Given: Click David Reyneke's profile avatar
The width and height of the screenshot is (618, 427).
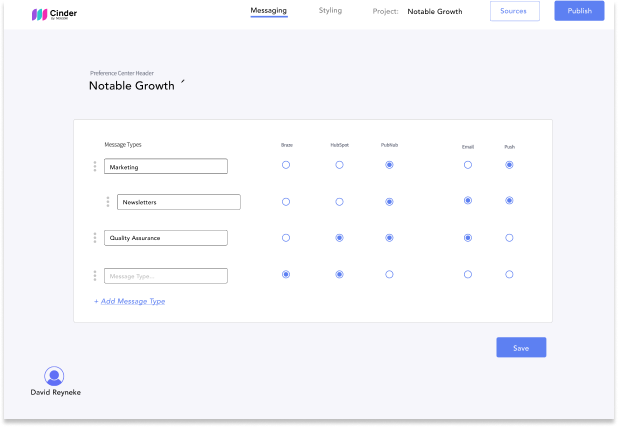Looking at the screenshot, I should pos(54,376).
